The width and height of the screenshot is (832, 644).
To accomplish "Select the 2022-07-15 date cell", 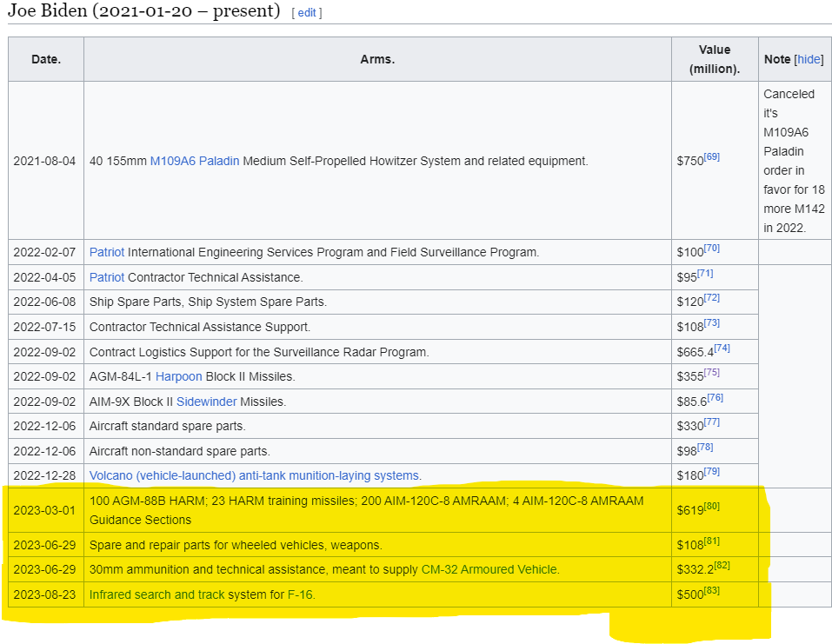I will click(46, 327).
